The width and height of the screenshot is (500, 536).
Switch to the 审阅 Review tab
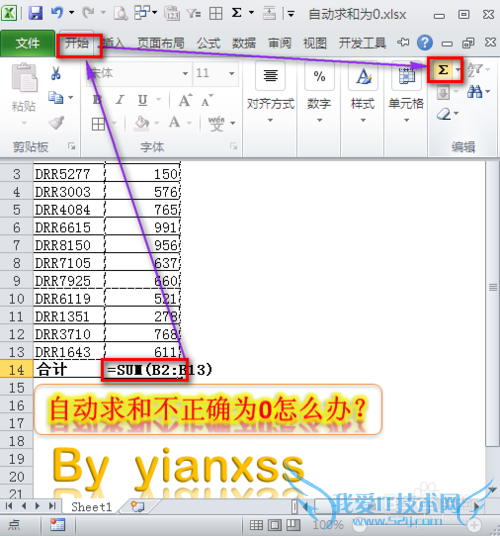(280, 43)
